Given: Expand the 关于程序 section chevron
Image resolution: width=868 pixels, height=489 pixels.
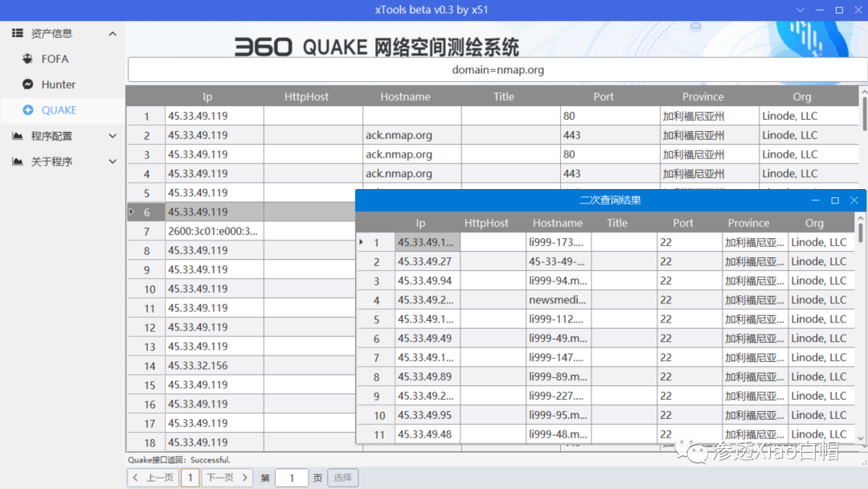Looking at the screenshot, I should [113, 161].
